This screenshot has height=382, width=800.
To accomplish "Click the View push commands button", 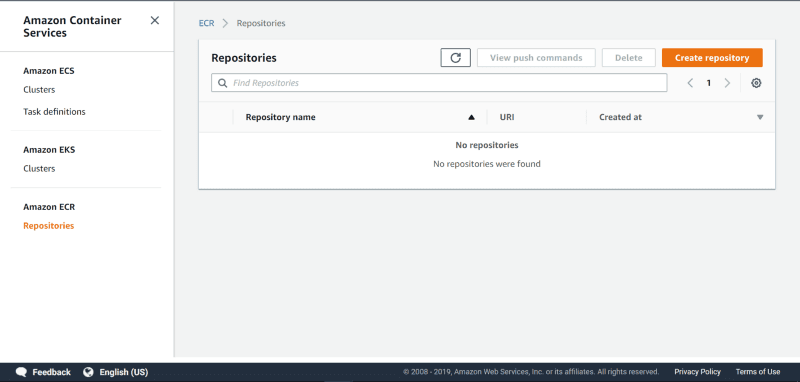I will tap(536, 58).
